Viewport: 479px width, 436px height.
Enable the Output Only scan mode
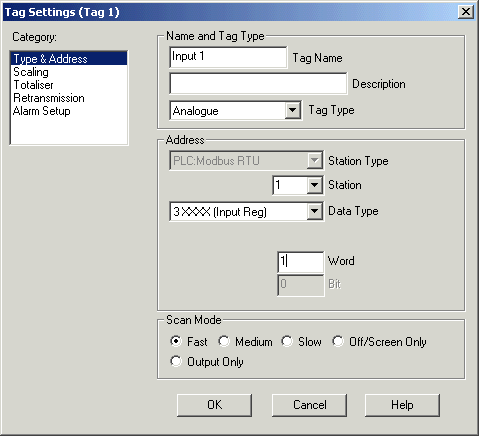176,361
